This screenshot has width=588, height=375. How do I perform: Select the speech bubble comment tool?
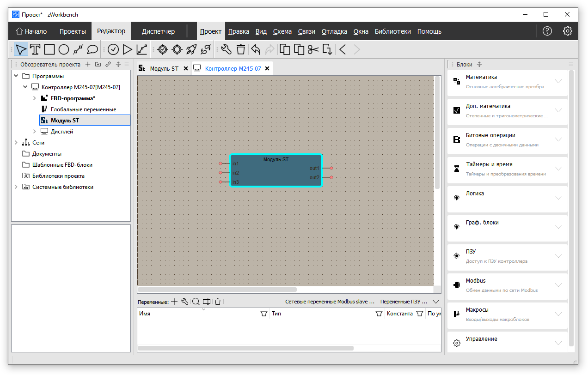[x=92, y=49]
